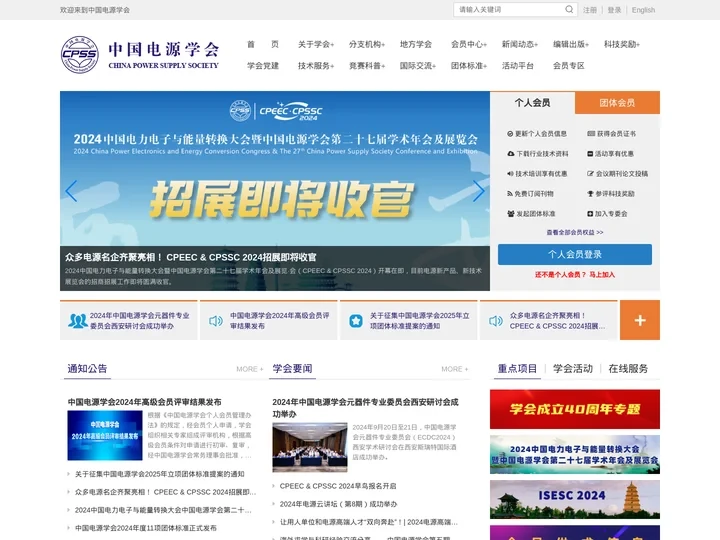
Task: Click 个人会员登录 button
Action: pos(574,254)
